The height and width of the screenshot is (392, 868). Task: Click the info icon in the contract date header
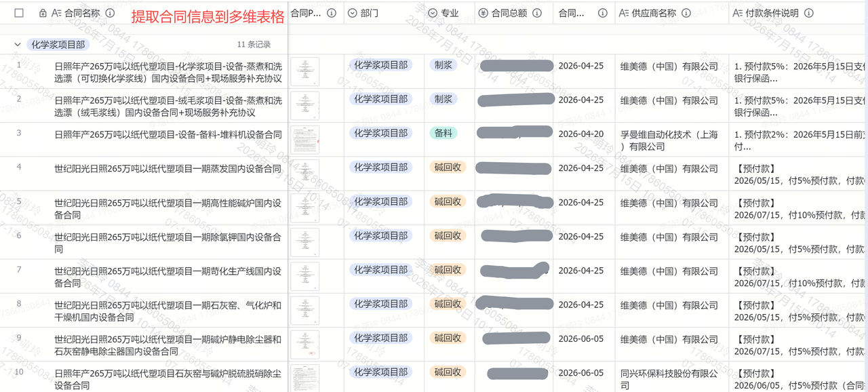(602, 13)
